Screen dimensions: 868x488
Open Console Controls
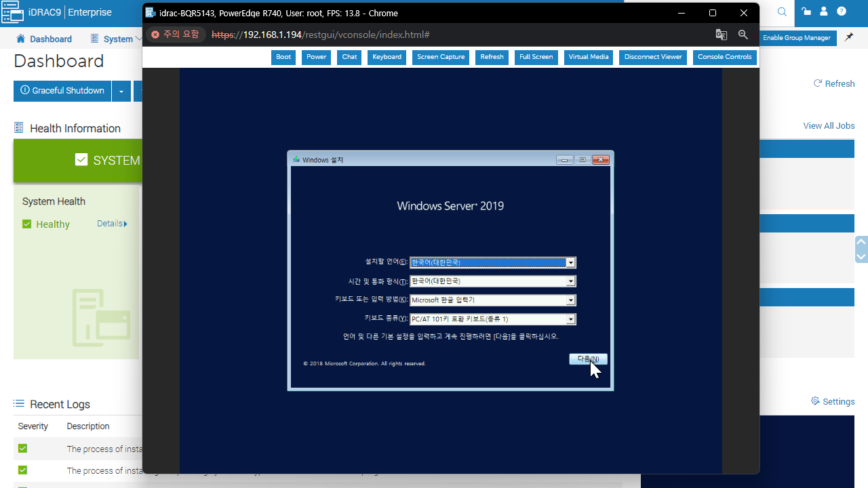724,57
